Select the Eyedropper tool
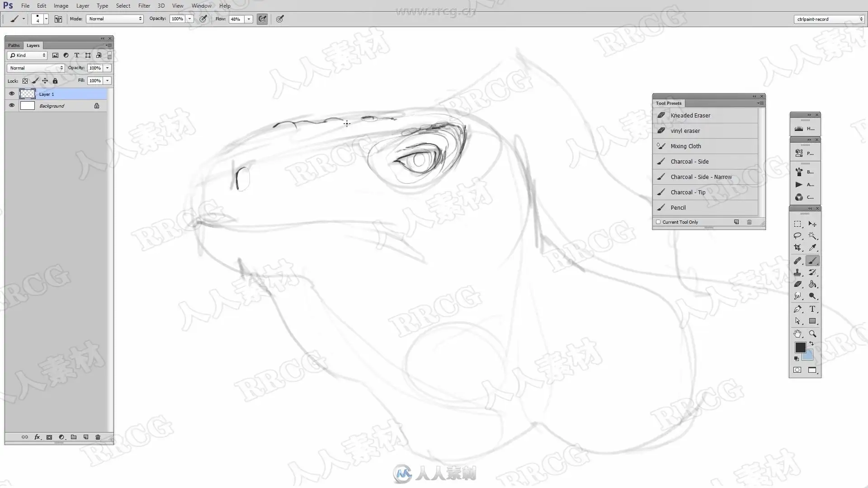 pos(812,248)
